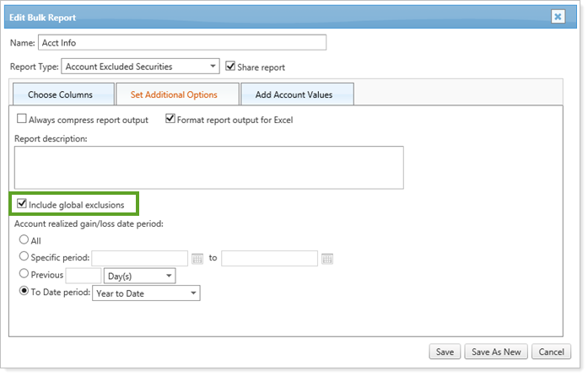Viewport: 588px width, 376px height.
Task: Select the Previous radio option
Action: tap(23, 276)
